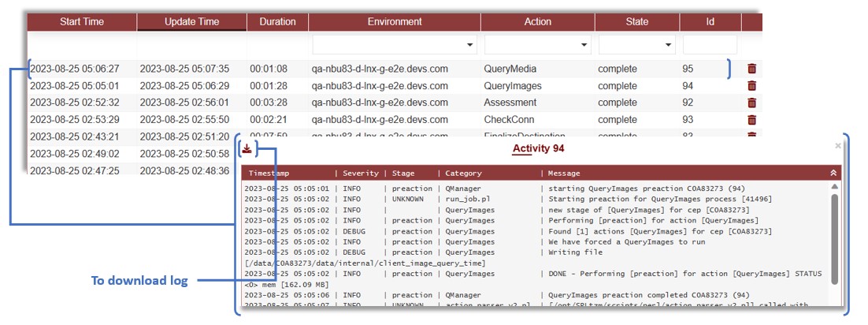Delete the CheckConn activity row 93
The width and height of the screenshot is (868, 325).
751,120
